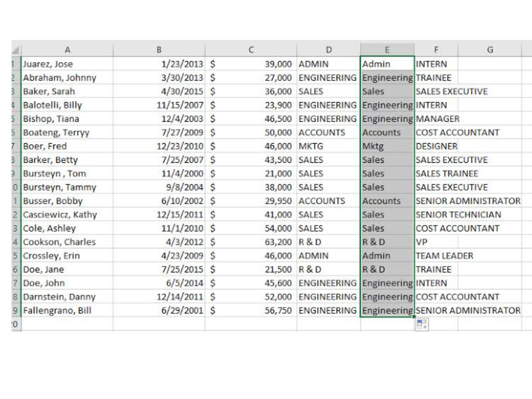This screenshot has height=399, width=532.
Task: Click the VP cell
Action: (436, 242)
